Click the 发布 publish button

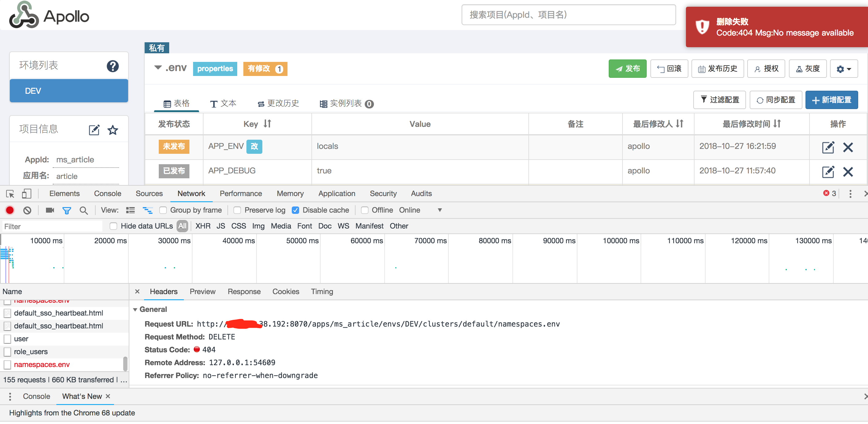pos(627,68)
